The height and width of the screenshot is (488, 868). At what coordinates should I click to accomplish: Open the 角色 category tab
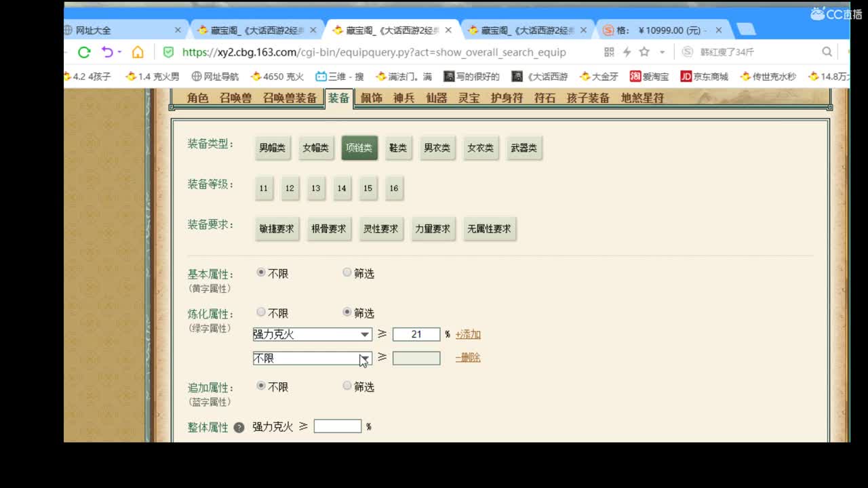point(197,98)
